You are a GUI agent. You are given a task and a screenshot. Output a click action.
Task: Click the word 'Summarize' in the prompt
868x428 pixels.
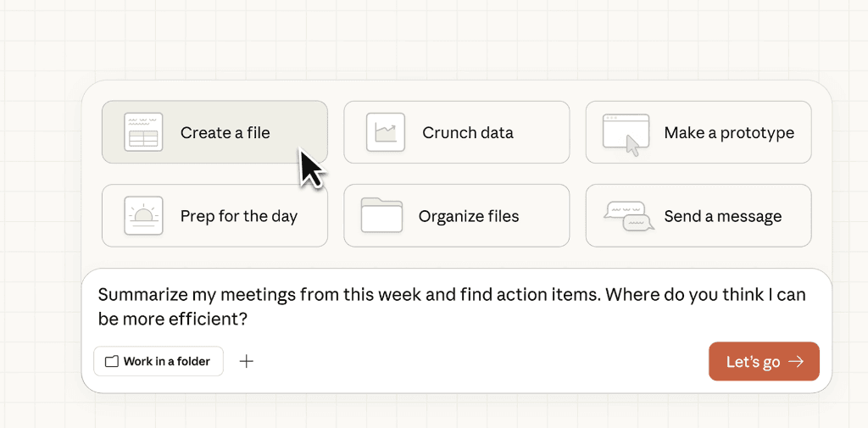tap(140, 295)
